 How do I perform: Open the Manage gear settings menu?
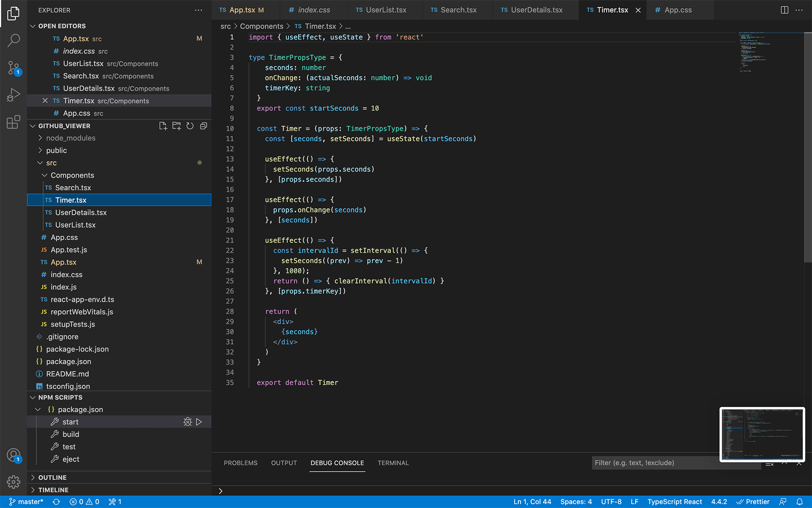coord(14,482)
